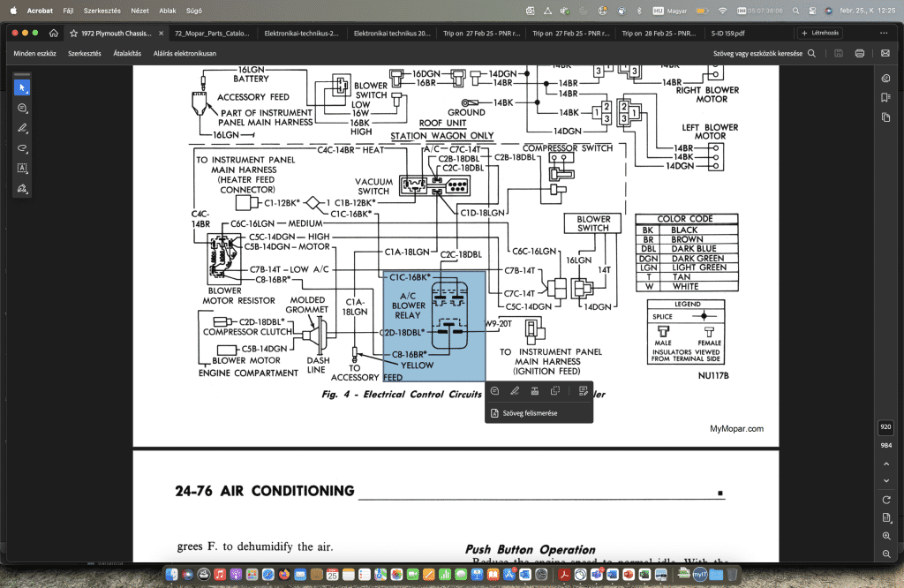The image size is (904, 588).
Task: Click the print icon in top toolbar
Action: 860,53
